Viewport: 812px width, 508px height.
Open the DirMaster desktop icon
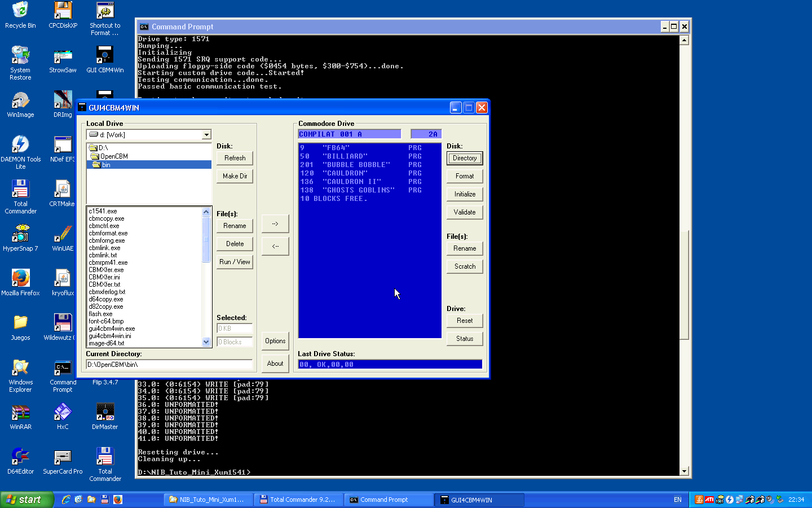[105, 417]
